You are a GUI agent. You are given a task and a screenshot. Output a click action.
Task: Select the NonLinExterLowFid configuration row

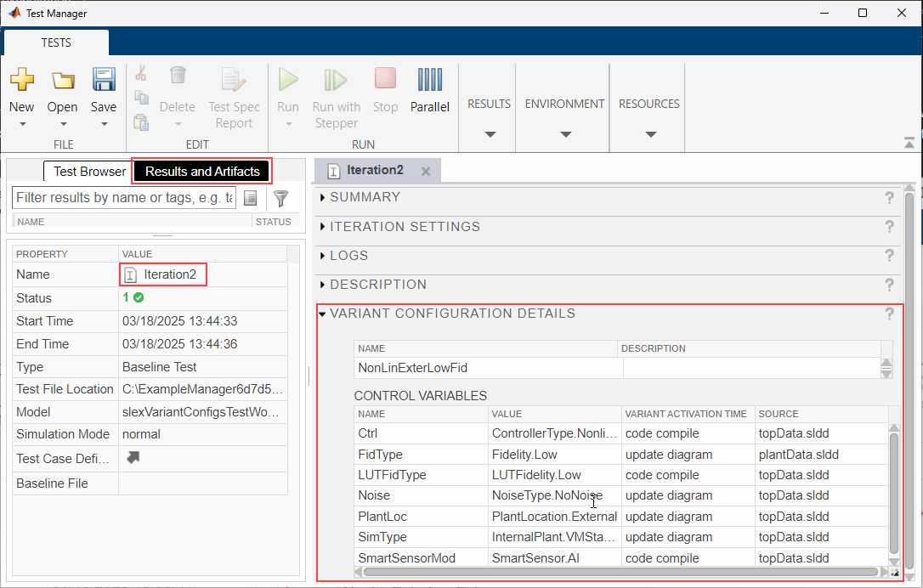pos(617,369)
